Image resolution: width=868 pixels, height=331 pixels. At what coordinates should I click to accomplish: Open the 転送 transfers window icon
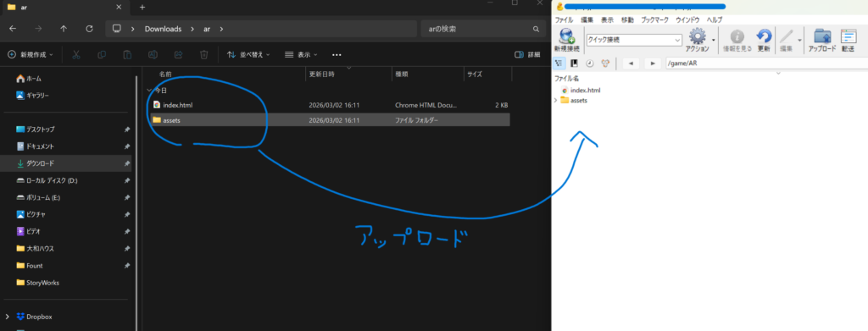[x=848, y=37]
